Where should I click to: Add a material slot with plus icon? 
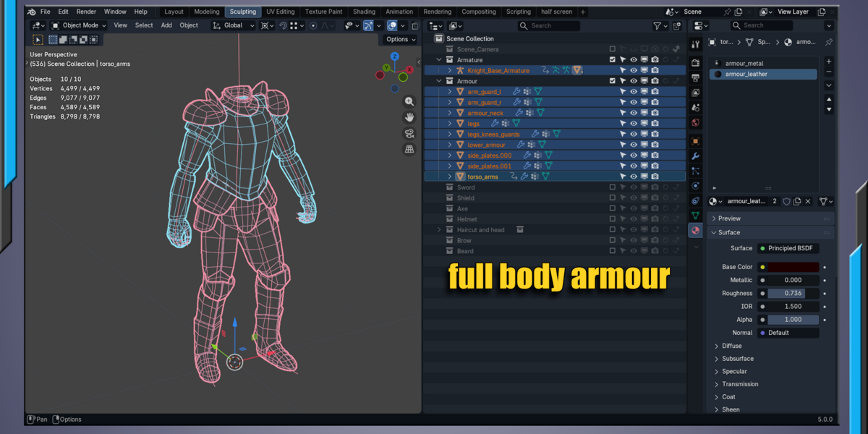pos(829,61)
